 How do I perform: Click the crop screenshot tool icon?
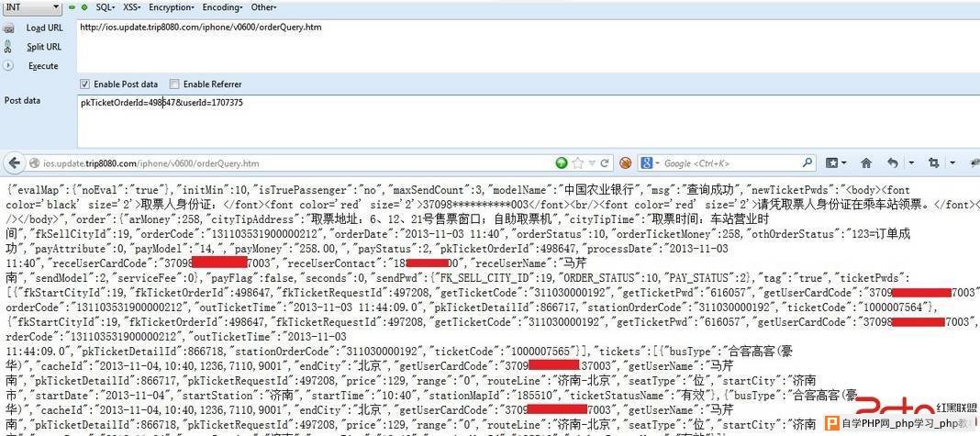[934, 162]
